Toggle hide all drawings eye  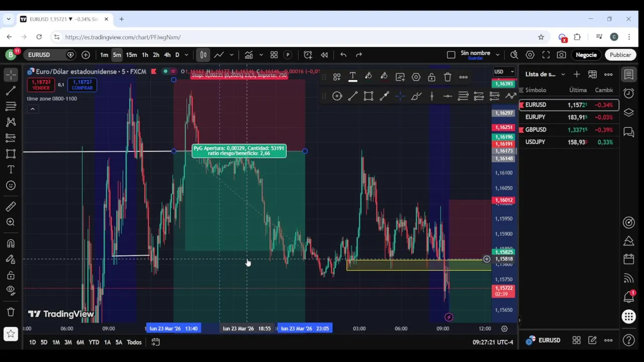point(11,291)
